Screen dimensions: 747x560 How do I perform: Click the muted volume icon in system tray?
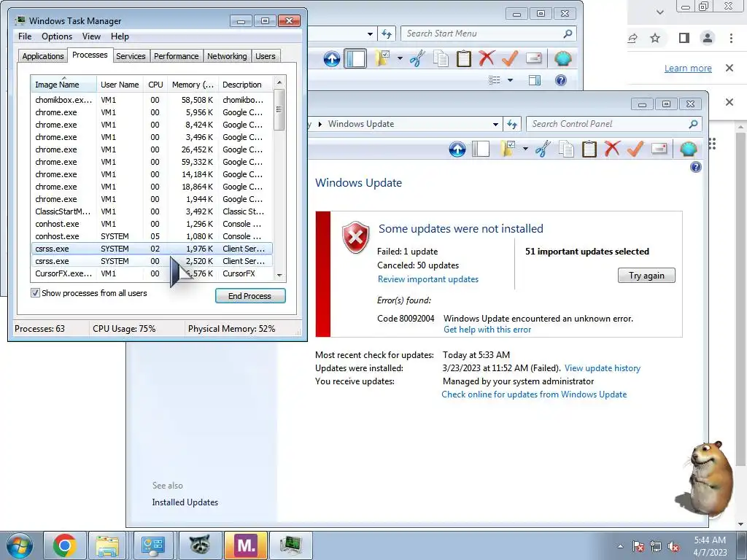tap(673, 547)
